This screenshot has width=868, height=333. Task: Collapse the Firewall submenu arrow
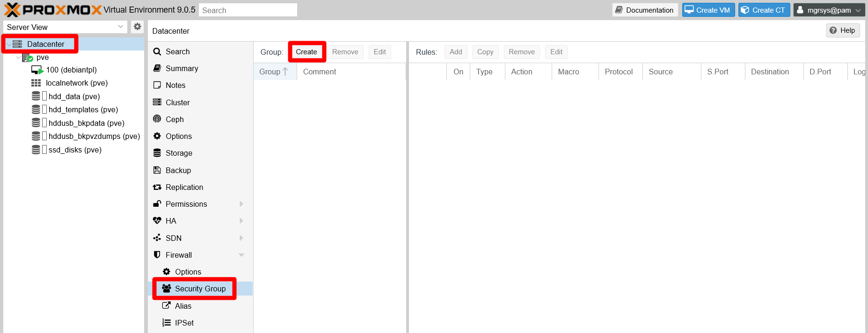point(241,255)
